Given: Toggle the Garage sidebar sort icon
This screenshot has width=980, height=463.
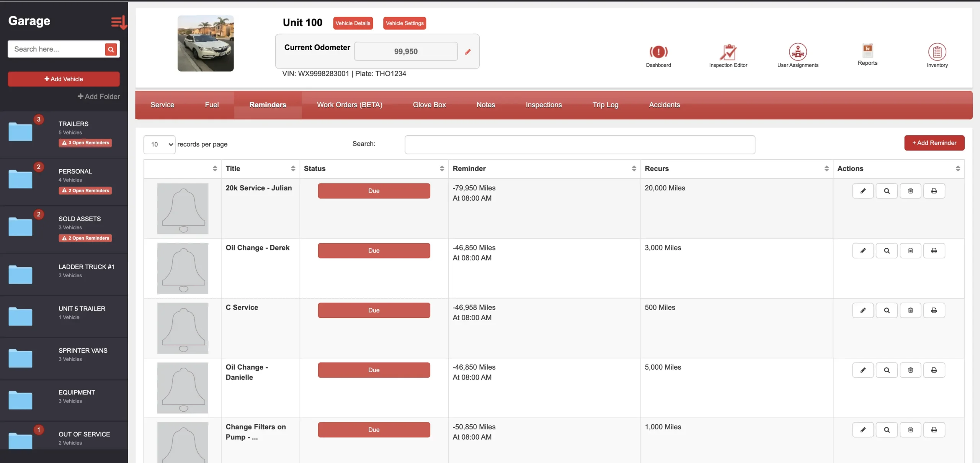Looking at the screenshot, I should tap(119, 23).
